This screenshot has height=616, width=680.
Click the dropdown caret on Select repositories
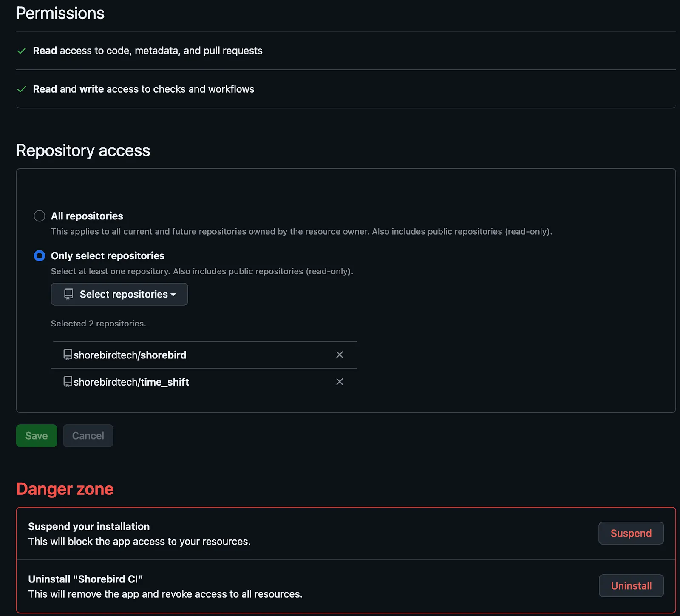pyautogui.click(x=173, y=295)
